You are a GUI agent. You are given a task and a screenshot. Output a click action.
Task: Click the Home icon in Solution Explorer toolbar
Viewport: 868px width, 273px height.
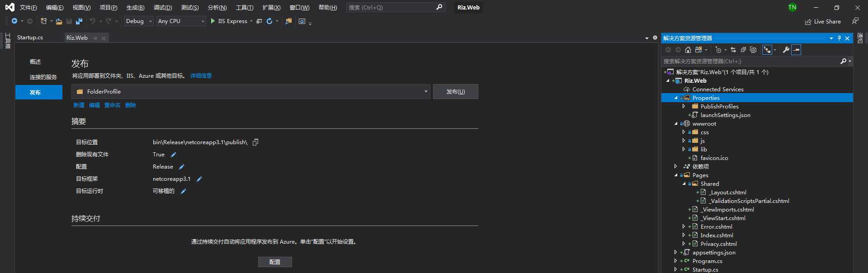pyautogui.click(x=688, y=50)
